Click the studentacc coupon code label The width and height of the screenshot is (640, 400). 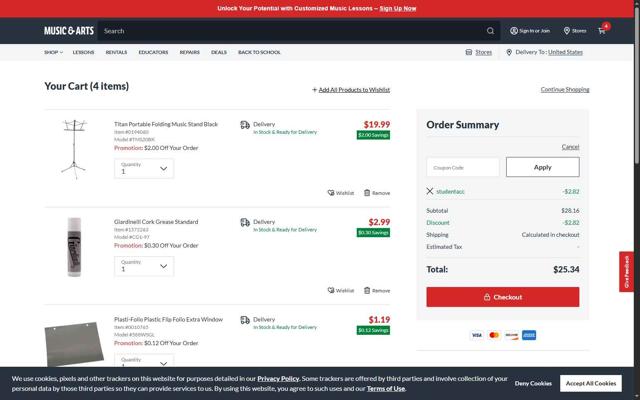click(x=450, y=191)
